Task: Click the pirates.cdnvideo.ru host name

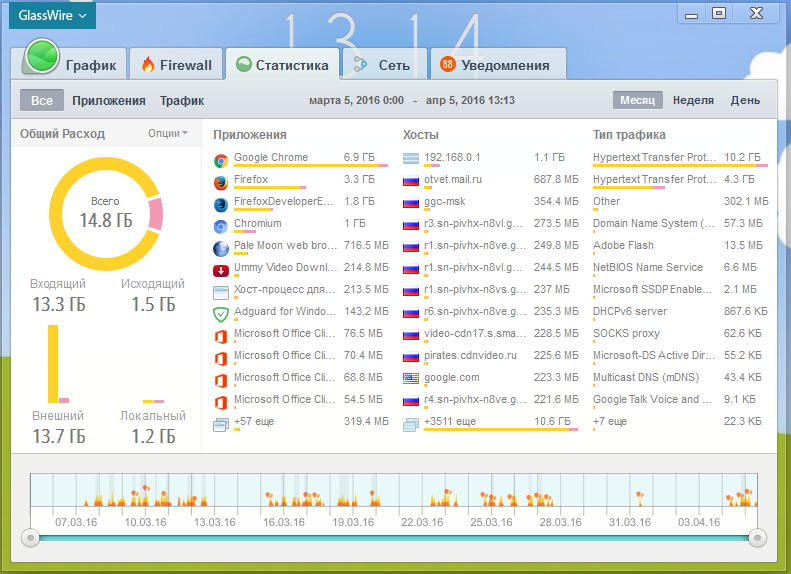Action: pyautogui.click(x=470, y=355)
